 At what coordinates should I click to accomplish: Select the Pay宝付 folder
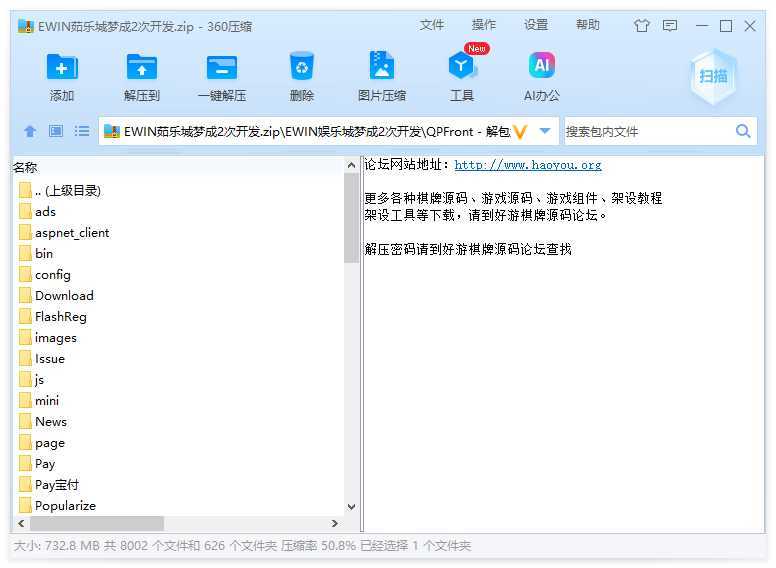click(49, 485)
